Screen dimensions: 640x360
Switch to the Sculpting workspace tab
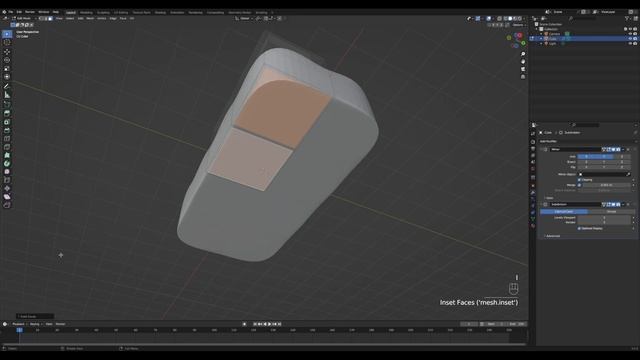103,13
